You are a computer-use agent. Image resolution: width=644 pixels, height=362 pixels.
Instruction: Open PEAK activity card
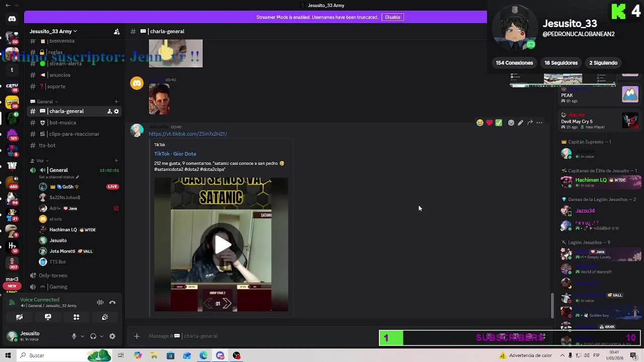pyautogui.click(x=600, y=96)
